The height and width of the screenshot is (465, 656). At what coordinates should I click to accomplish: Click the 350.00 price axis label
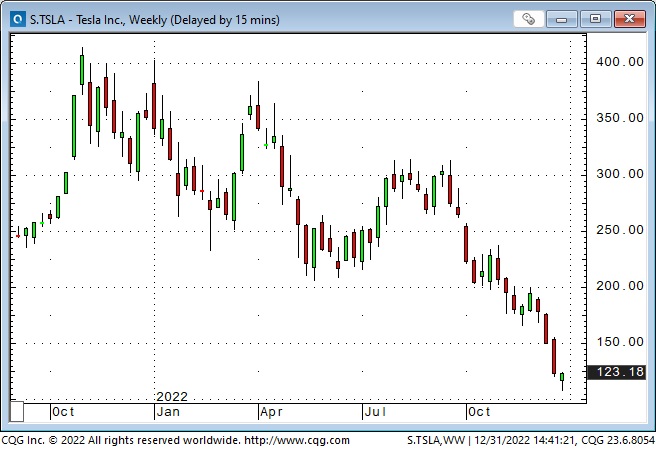coord(620,118)
